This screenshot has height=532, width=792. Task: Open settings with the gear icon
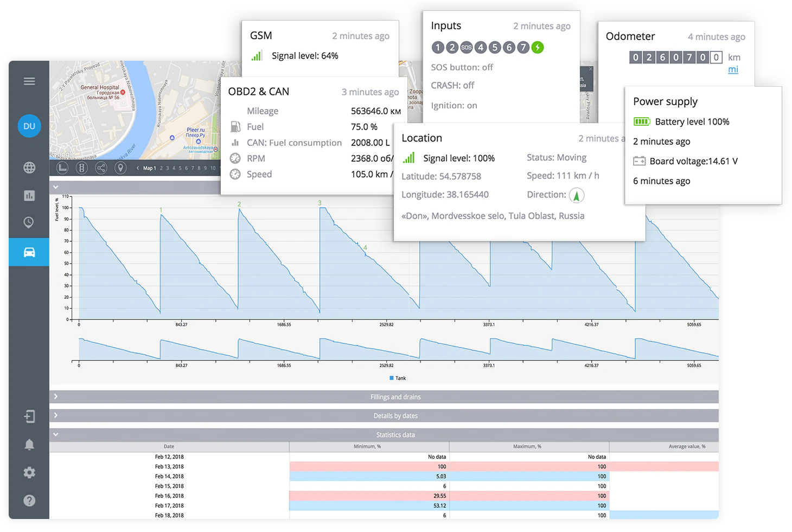[x=29, y=472]
